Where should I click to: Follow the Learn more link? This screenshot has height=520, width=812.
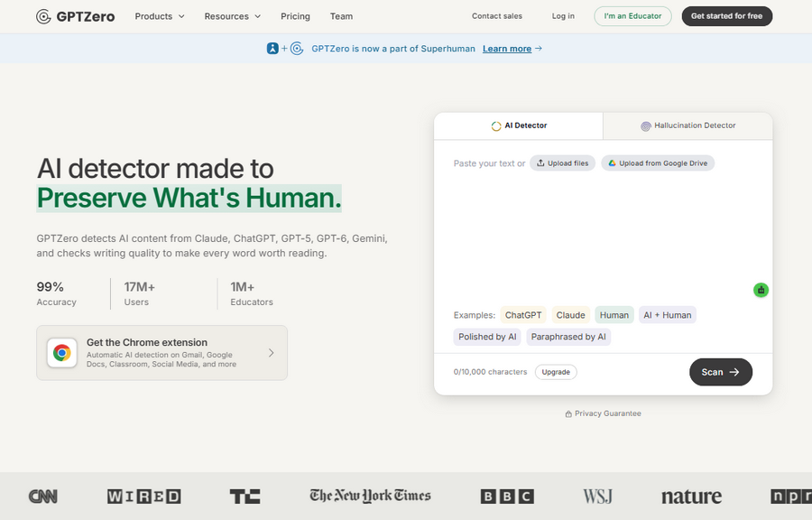507,49
